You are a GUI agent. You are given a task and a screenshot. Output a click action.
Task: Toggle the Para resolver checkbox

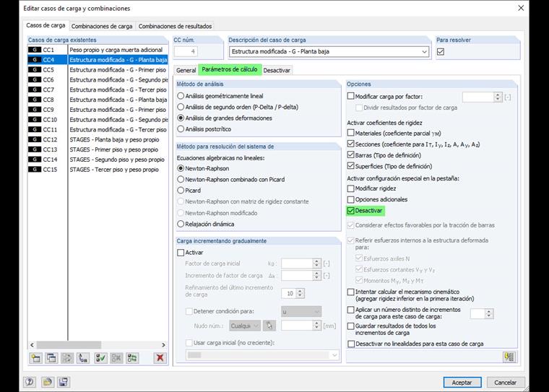coord(441,52)
